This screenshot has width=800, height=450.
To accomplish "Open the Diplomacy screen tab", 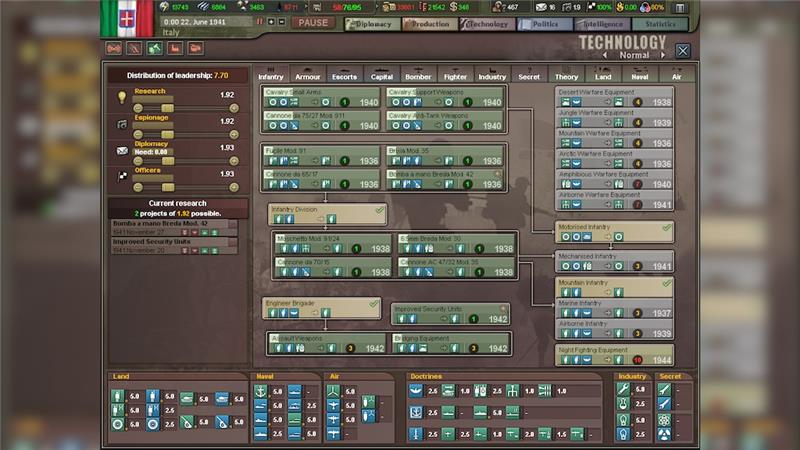I will click(x=372, y=23).
